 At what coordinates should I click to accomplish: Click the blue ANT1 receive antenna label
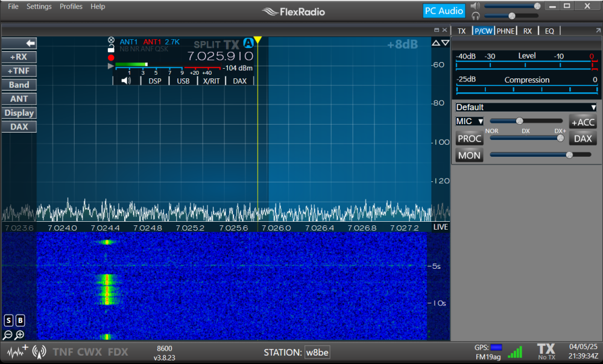129,42
